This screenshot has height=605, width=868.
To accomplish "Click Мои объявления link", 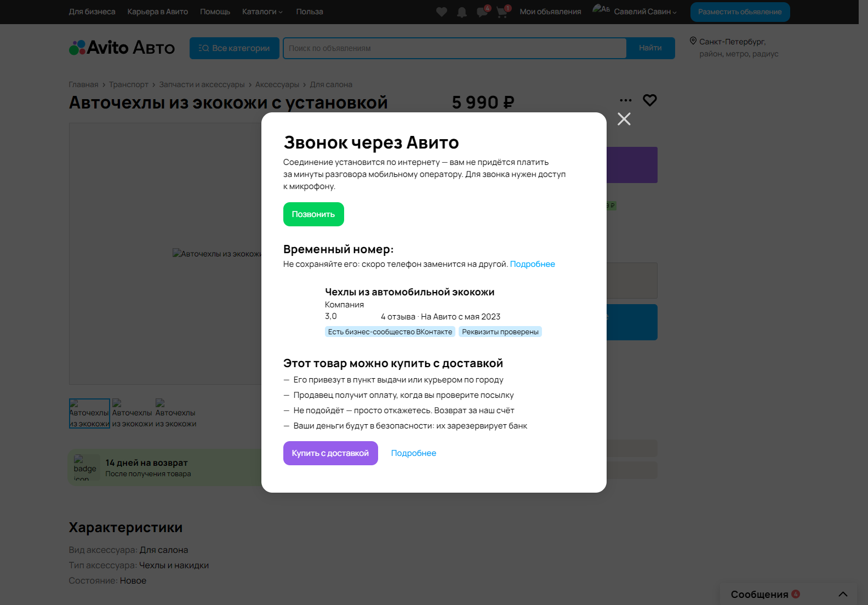I will (550, 12).
